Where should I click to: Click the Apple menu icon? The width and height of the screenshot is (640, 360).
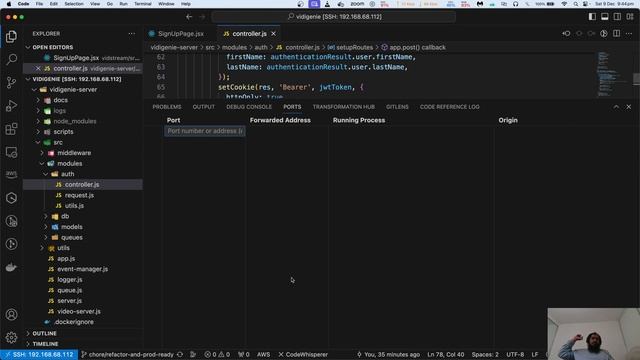[9, 4]
